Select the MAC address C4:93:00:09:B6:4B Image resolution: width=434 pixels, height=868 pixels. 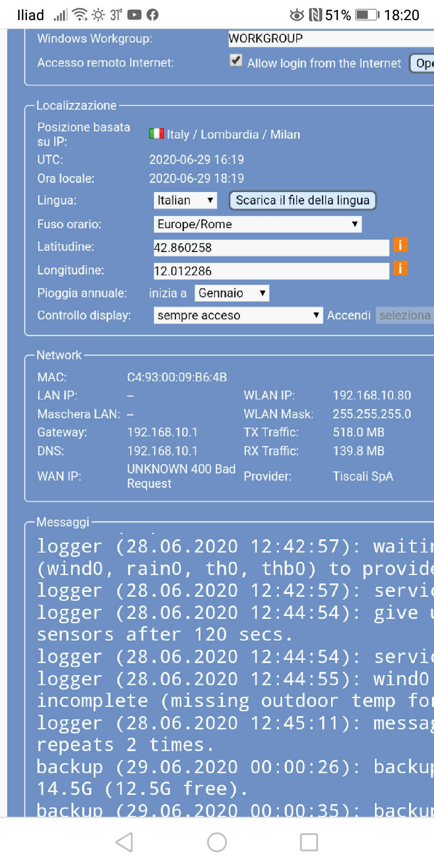(x=177, y=377)
